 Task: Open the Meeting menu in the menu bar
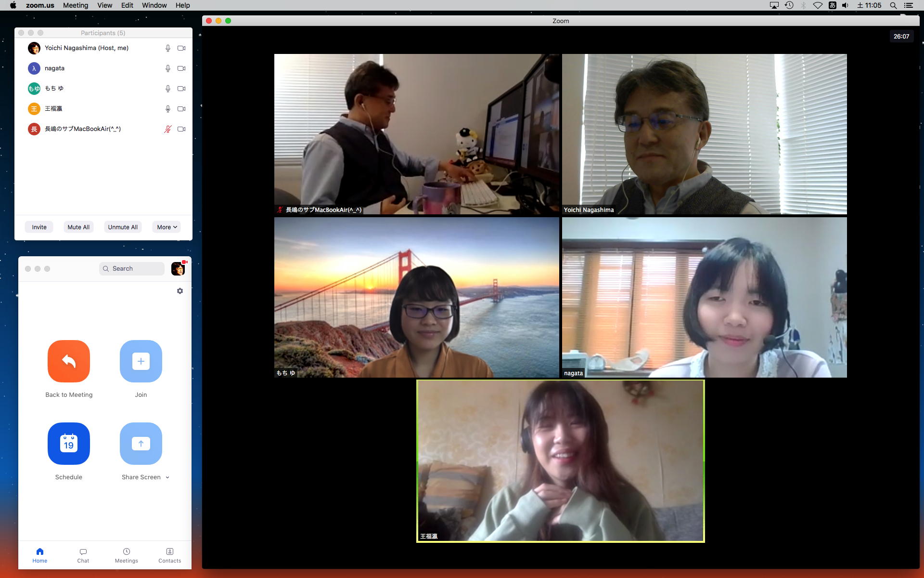[76, 5]
